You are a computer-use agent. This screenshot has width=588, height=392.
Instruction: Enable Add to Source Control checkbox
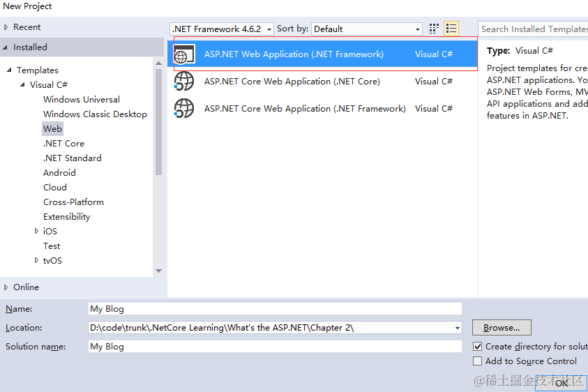coord(477,361)
